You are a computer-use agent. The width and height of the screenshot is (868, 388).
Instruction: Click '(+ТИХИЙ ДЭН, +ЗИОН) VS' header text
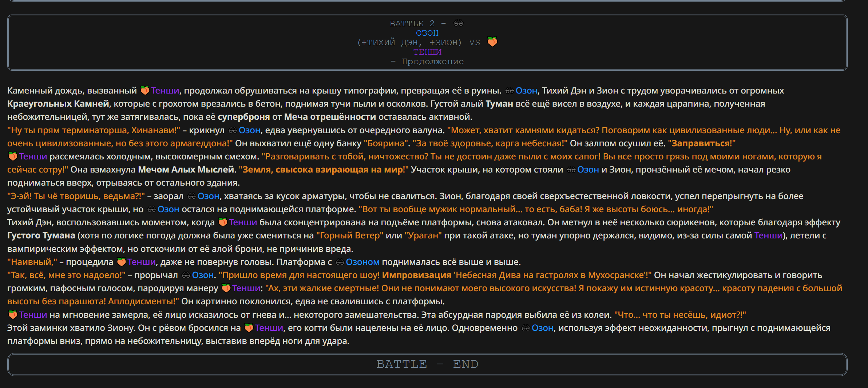[x=419, y=43]
